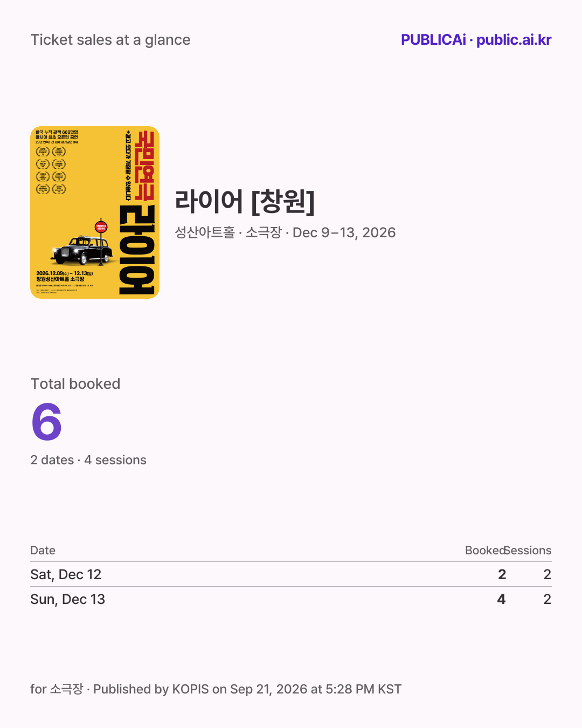Click sessions count for Sat, Dec 12
Viewport: 582px width, 728px height.
(x=548, y=574)
